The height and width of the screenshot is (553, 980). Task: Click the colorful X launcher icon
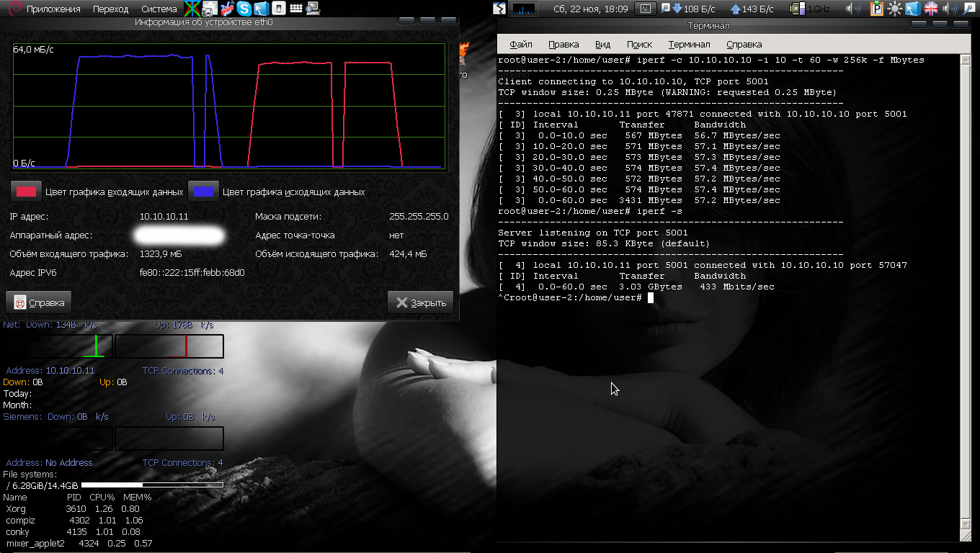[x=192, y=9]
